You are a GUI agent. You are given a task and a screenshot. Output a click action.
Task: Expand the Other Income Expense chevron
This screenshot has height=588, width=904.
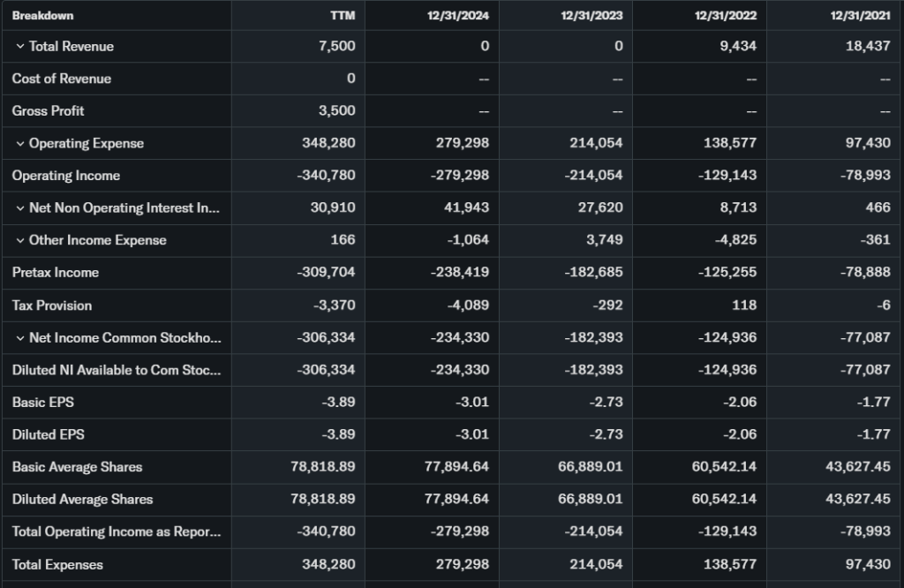pos(19,241)
